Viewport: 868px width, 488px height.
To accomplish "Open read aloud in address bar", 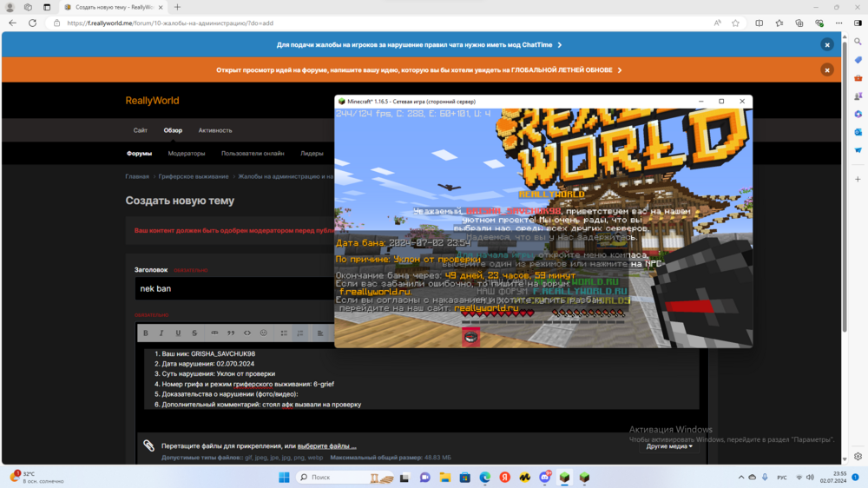I will (x=718, y=23).
